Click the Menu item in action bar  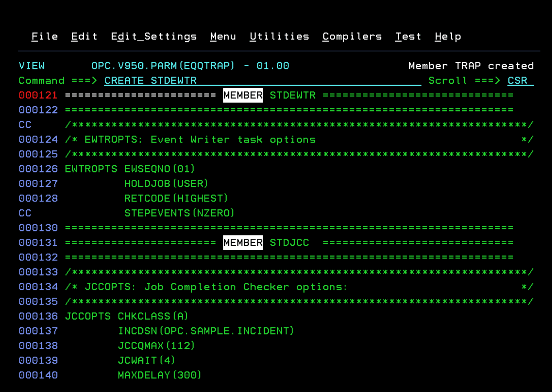(223, 37)
